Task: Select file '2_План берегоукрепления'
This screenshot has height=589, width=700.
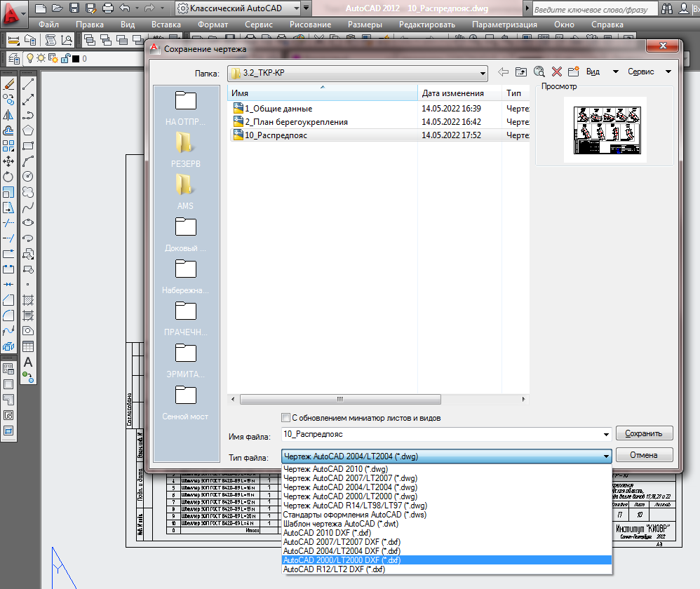Action: (296, 122)
